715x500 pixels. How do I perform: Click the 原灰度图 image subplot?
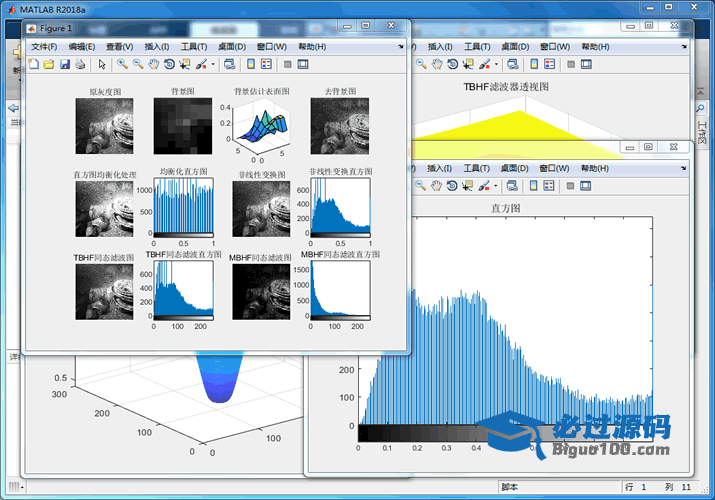[104, 125]
